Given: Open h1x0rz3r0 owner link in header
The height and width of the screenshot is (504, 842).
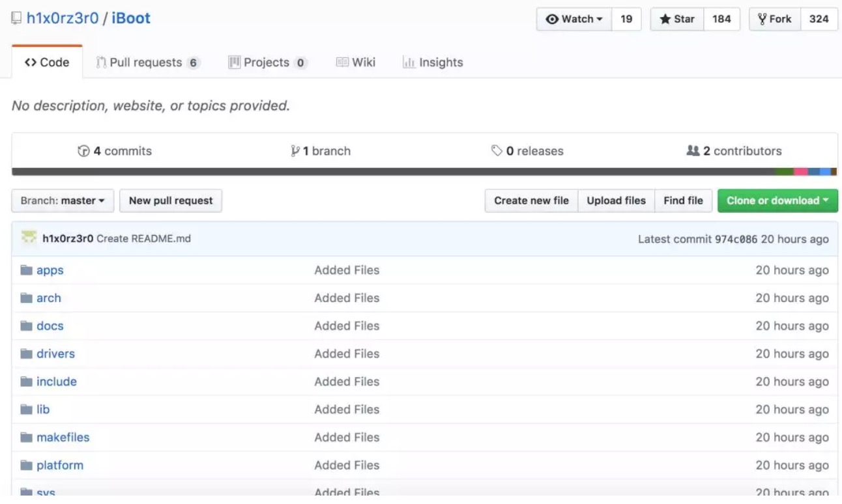Looking at the screenshot, I should pyautogui.click(x=63, y=18).
